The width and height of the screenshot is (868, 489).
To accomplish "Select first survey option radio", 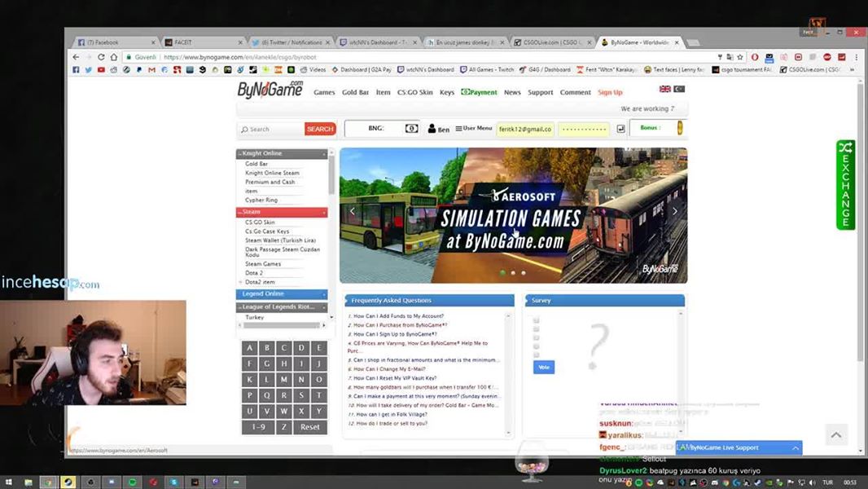I will 536,320.
